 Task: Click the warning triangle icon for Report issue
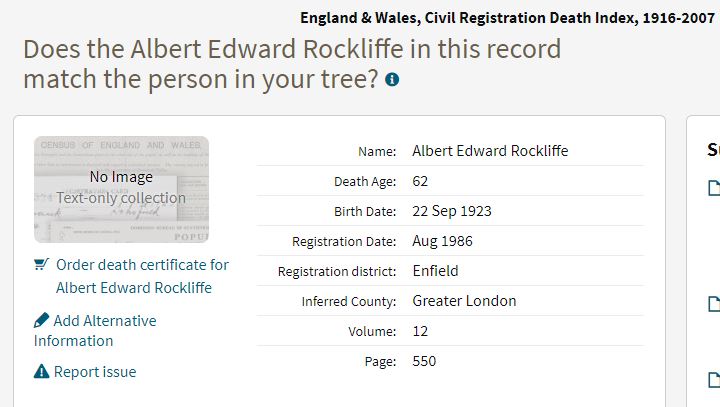41,372
